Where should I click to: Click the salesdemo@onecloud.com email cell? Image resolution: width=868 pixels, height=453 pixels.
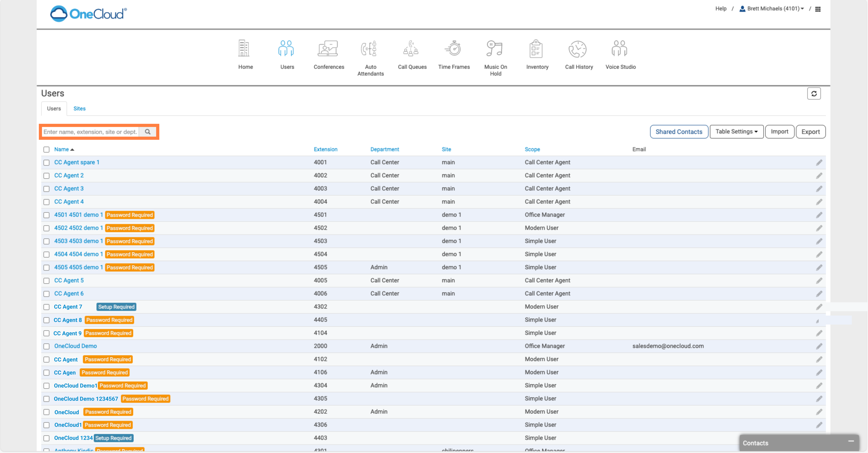(x=668, y=346)
